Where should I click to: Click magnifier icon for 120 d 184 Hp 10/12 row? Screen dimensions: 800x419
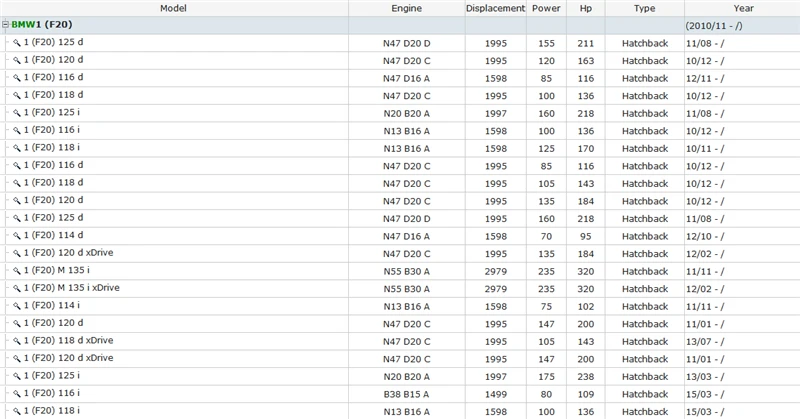(x=17, y=201)
